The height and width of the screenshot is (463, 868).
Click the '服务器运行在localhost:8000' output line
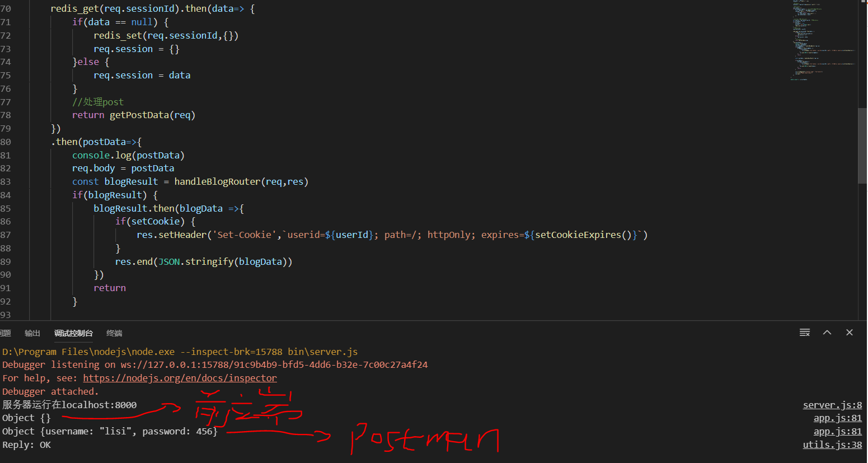pos(69,405)
